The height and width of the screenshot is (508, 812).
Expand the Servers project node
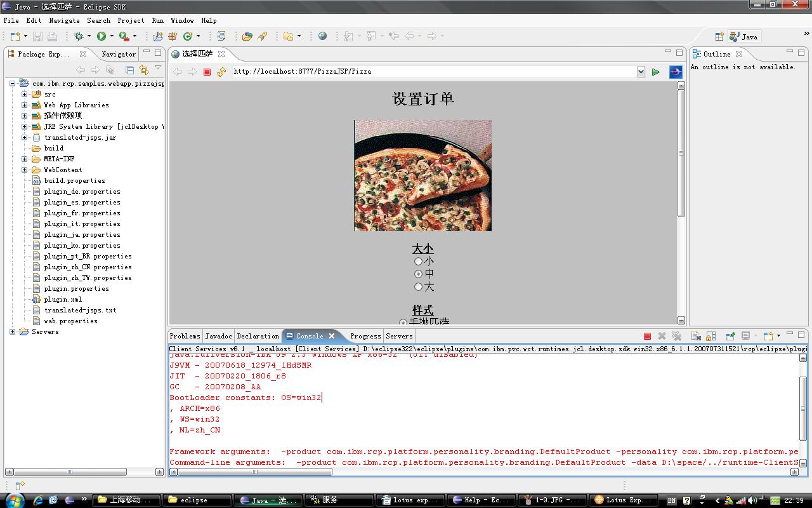(13, 331)
